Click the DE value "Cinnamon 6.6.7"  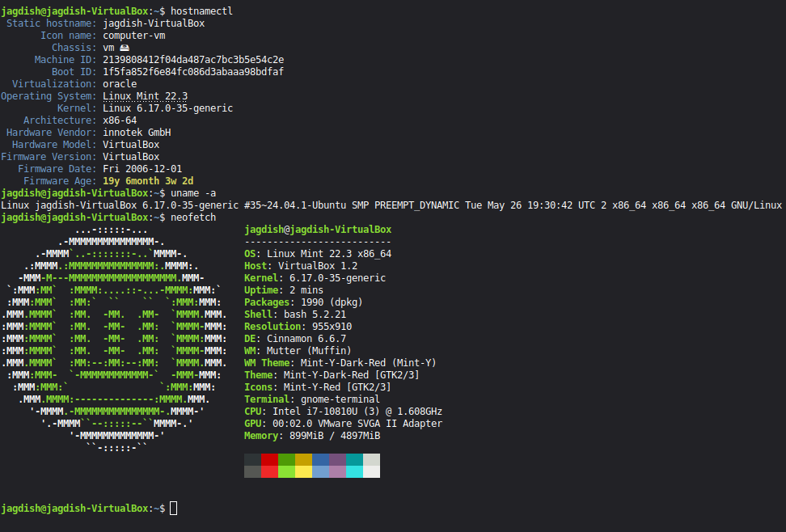point(306,339)
